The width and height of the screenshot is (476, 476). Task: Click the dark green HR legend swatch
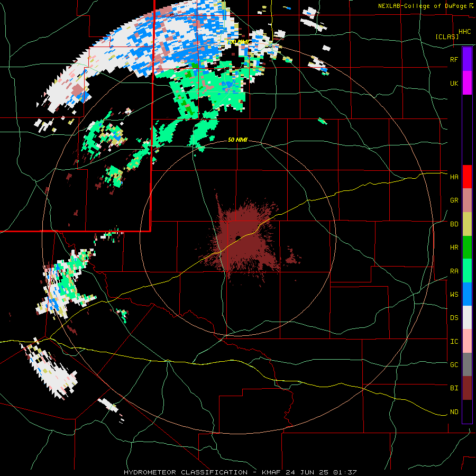467,248
